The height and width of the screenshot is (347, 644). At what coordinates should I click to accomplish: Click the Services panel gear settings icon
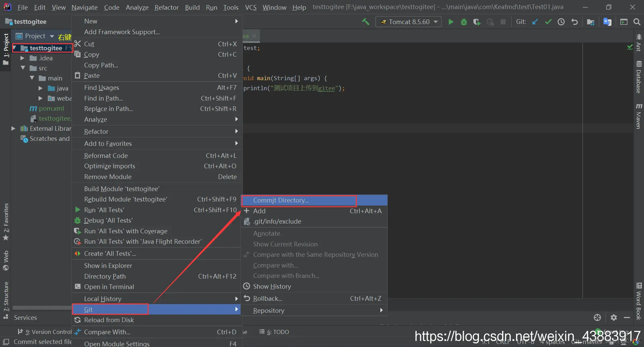tap(613, 317)
